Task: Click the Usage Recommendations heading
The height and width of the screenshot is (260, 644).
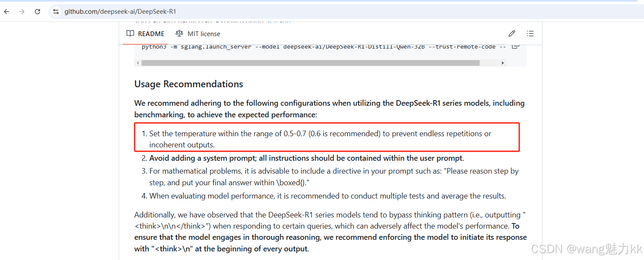Action: 188,84
